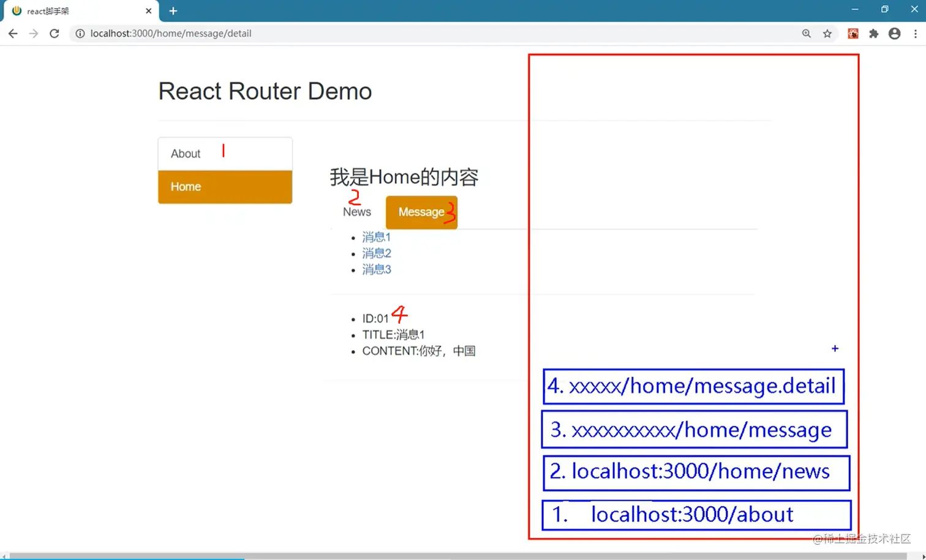Switch to the News tab
Viewport: 926px width, 560px height.
(357, 212)
